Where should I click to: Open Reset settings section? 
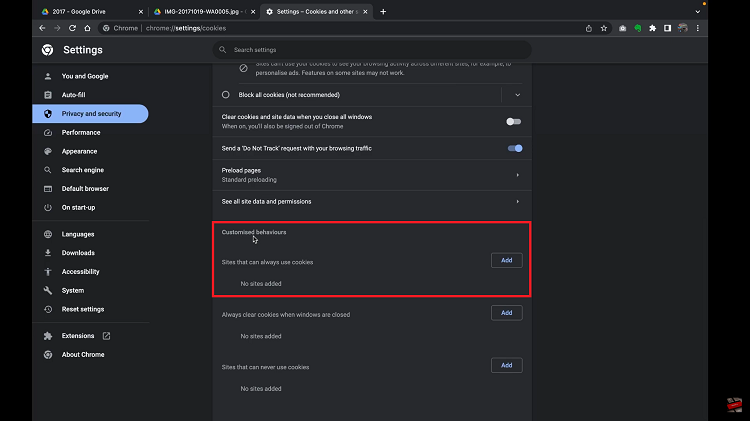(x=90, y=309)
